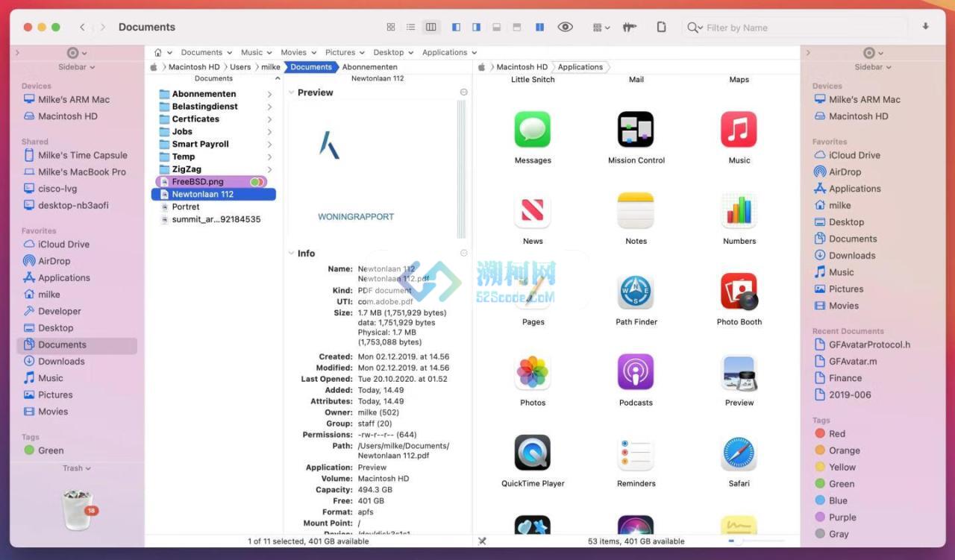
Task: Go back with the left arrow
Action: click(82, 27)
